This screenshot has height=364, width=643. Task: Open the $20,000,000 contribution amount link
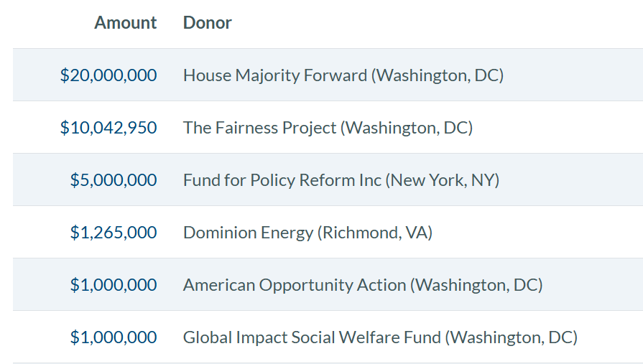point(108,75)
